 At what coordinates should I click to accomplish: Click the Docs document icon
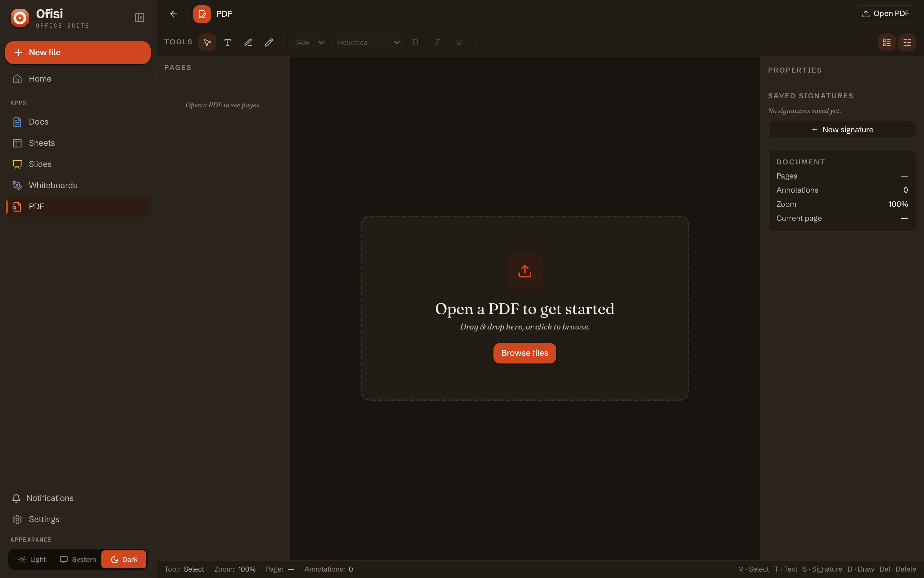click(x=17, y=122)
